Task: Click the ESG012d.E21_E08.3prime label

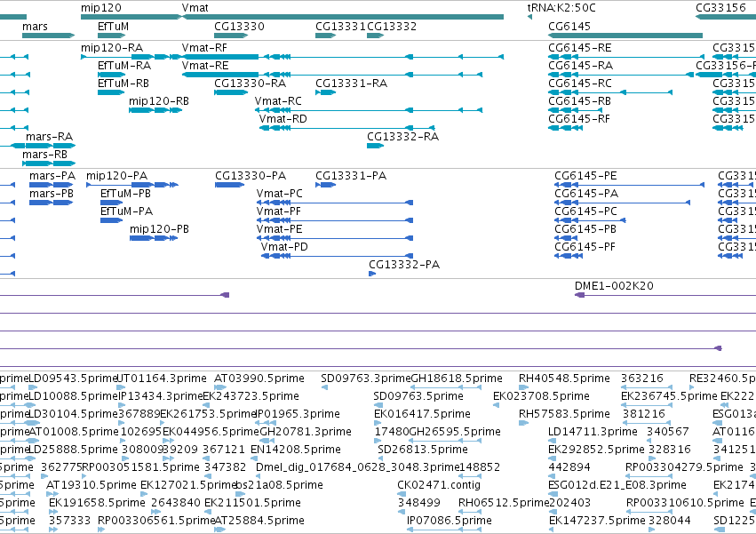Action: point(617,485)
